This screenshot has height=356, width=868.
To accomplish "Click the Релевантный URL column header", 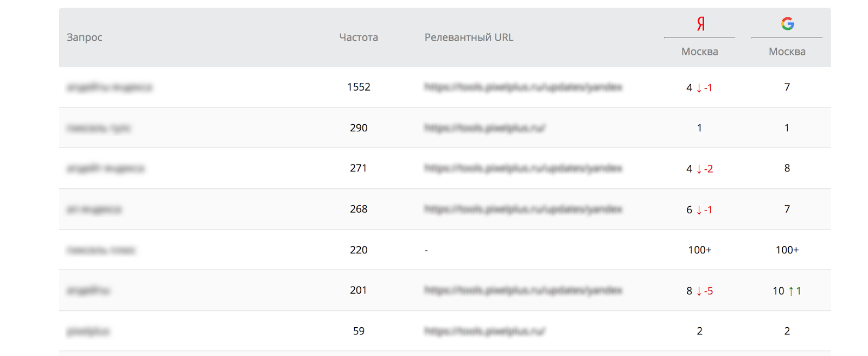I will point(469,37).
